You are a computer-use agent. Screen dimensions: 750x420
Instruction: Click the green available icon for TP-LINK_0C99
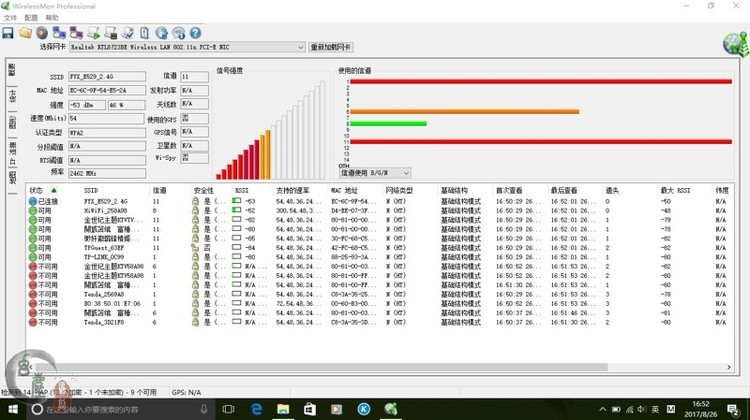pos(33,257)
